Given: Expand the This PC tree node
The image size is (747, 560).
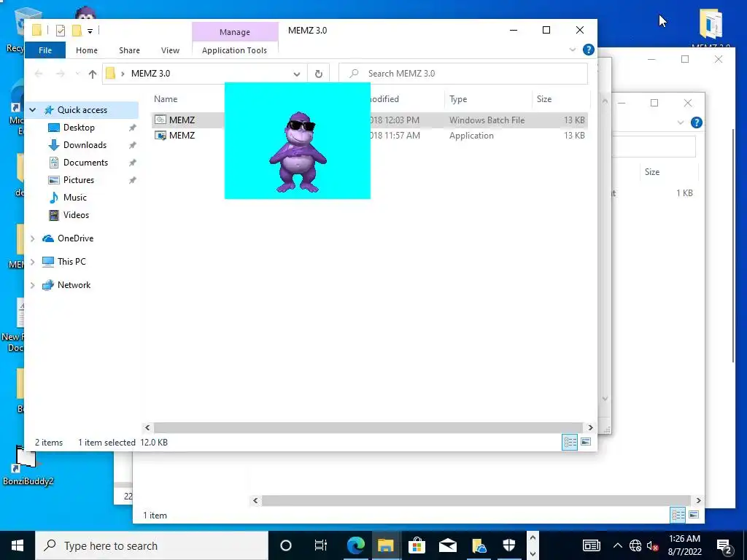Looking at the screenshot, I should coord(32,262).
